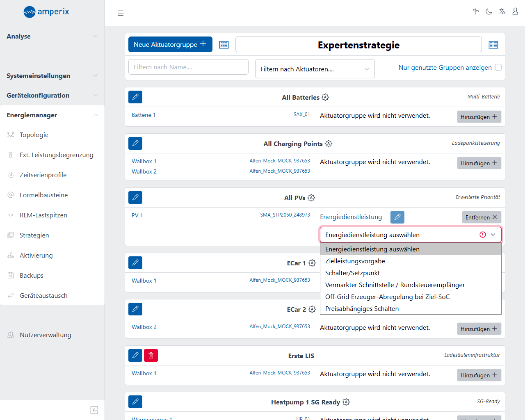The height and width of the screenshot is (420, 525).
Task: Expand the Gerätekonfiguration section
Action: pyautogui.click(x=52, y=96)
